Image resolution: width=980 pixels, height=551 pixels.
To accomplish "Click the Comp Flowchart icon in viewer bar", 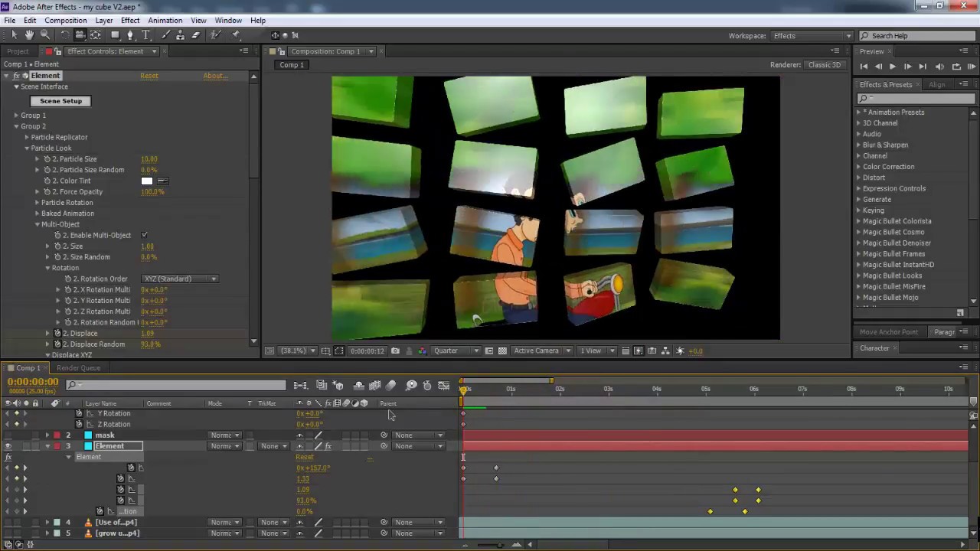I will click(x=665, y=350).
